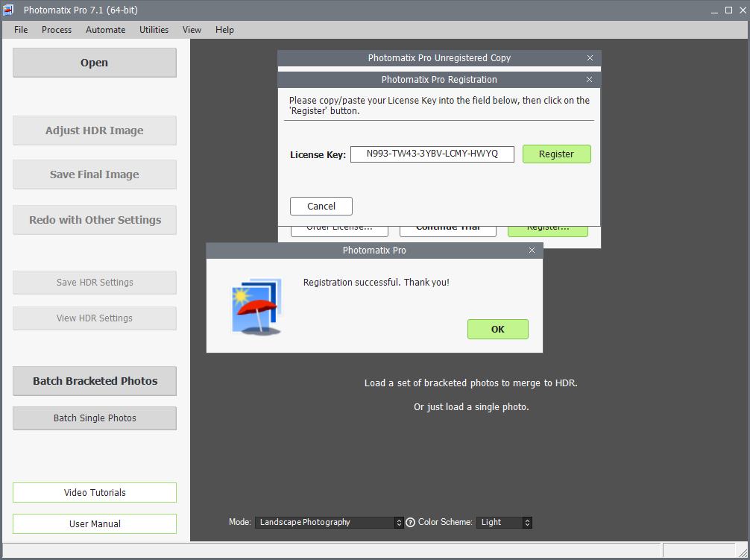
Task: Open Video Tutorials link
Action: tap(94, 493)
